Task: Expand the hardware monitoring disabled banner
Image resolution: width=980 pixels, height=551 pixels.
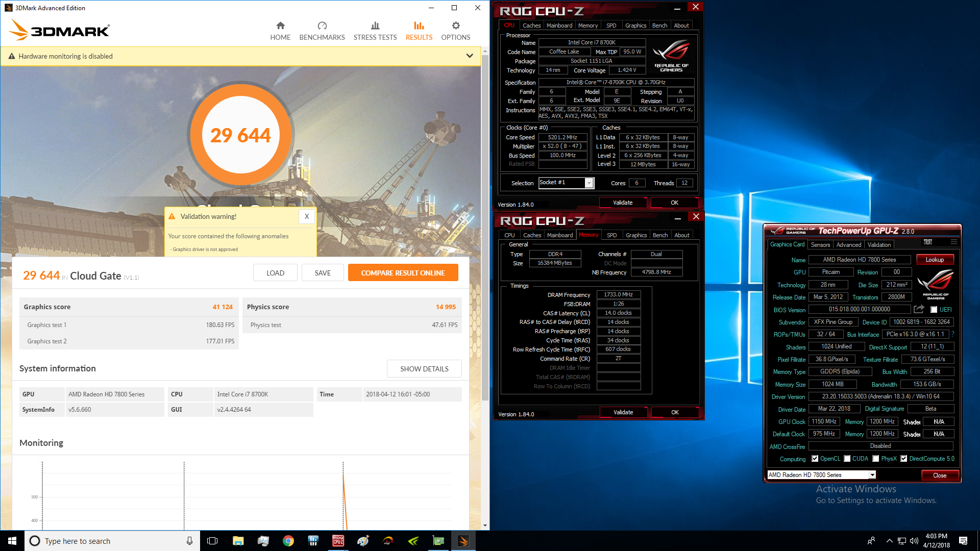Action: [x=470, y=56]
